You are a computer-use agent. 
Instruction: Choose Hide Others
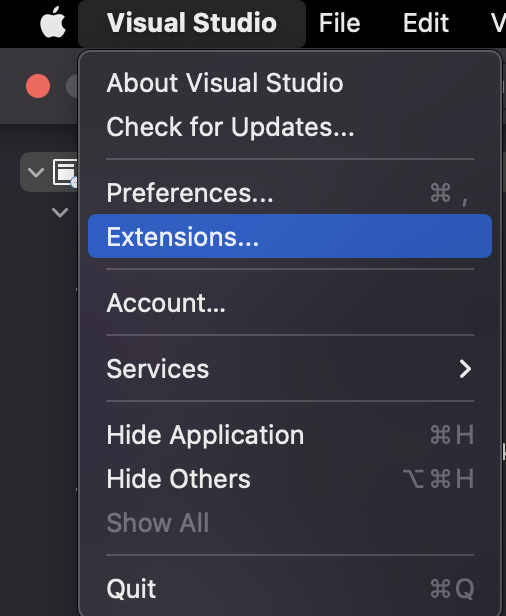tap(290, 479)
